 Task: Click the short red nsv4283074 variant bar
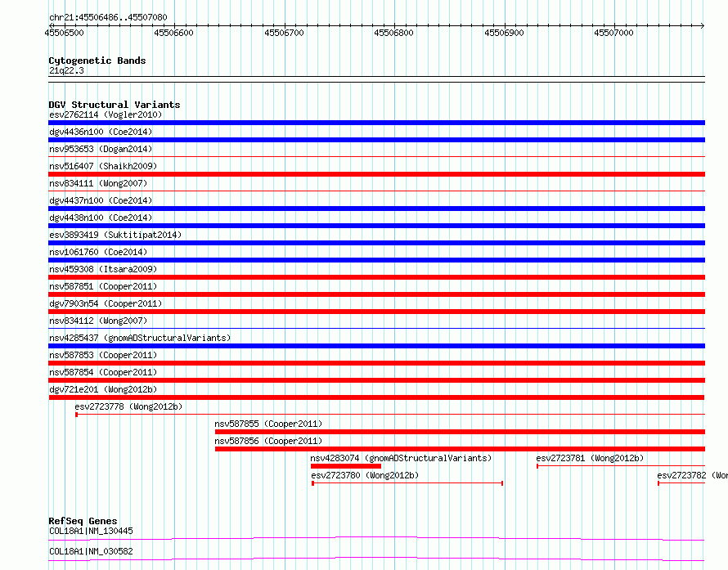pyautogui.click(x=346, y=466)
